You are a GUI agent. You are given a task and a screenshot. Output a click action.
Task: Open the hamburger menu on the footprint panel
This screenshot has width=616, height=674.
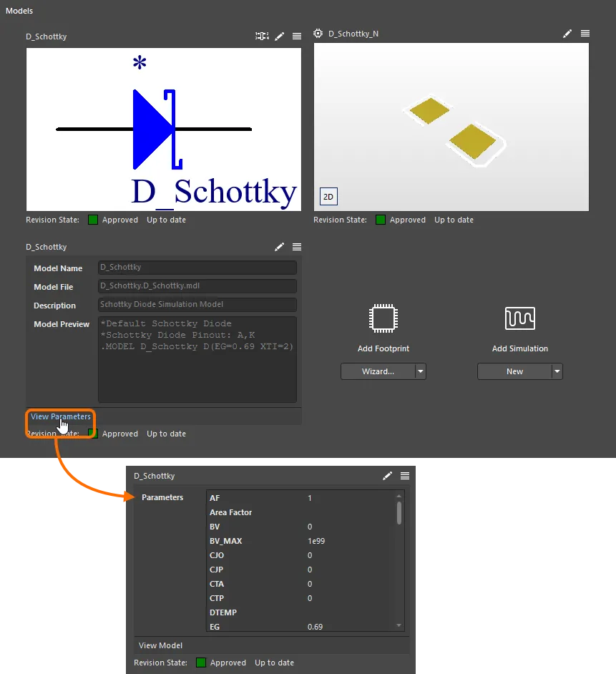585,33
